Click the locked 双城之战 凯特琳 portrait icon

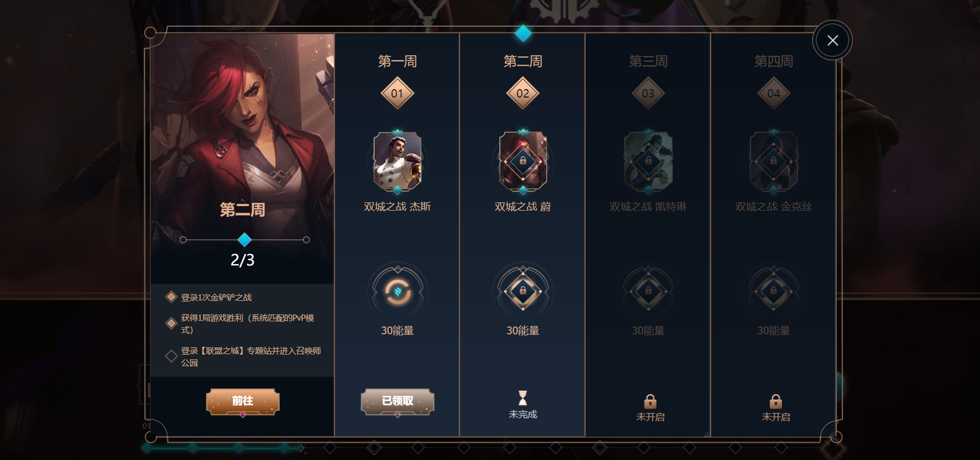tap(648, 161)
